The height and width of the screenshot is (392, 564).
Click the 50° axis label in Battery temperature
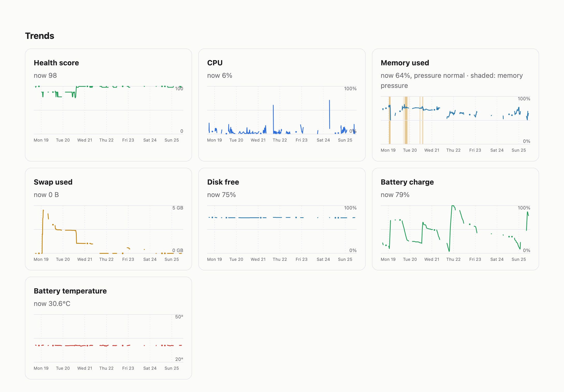pos(179,317)
